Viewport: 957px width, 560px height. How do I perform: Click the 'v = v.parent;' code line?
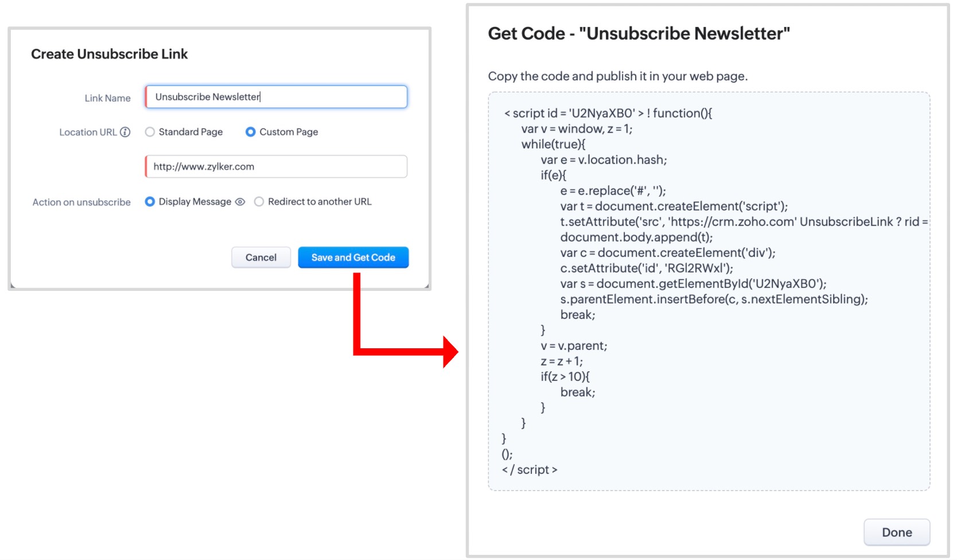tap(574, 346)
